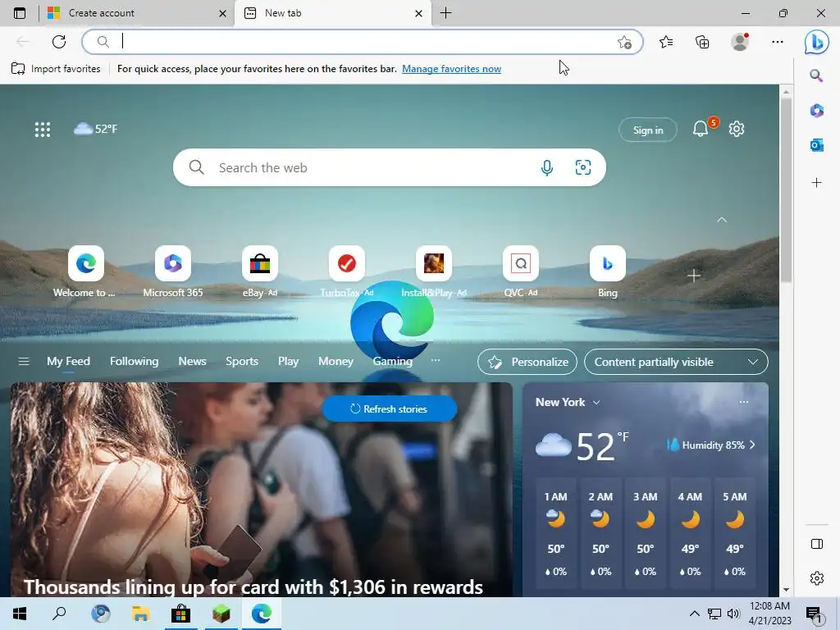Show more feed categories ellipsis
The height and width of the screenshot is (630, 840).
click(x=436, y=361)
